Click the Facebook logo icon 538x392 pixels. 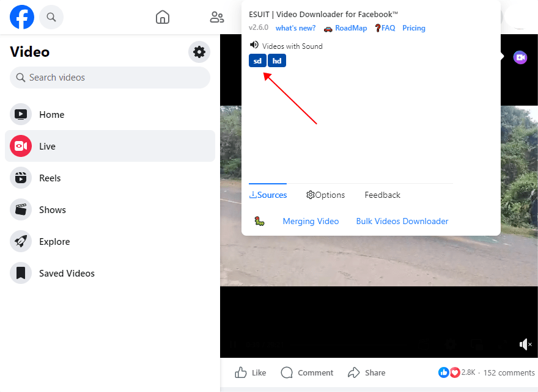(22, 16)
